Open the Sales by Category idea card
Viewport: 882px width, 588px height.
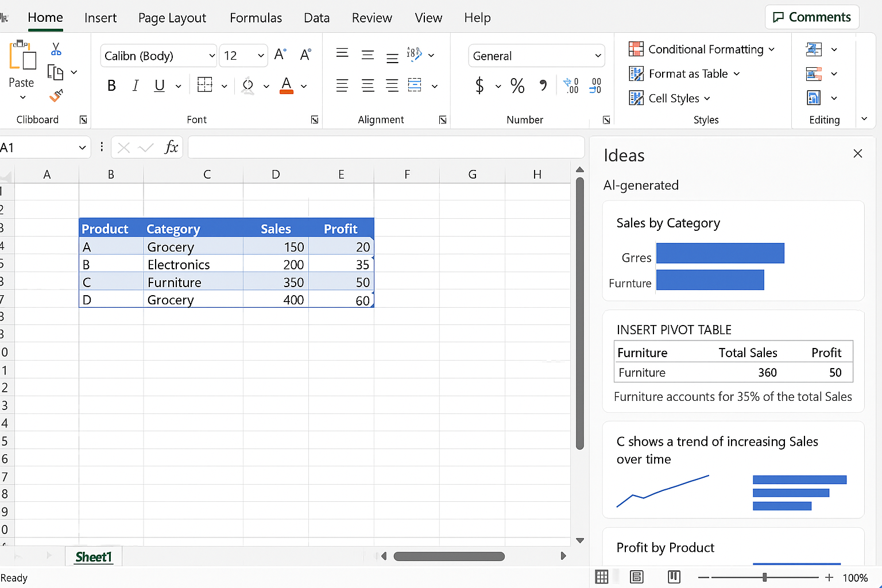pyautogui.click(x=733, y=251)
